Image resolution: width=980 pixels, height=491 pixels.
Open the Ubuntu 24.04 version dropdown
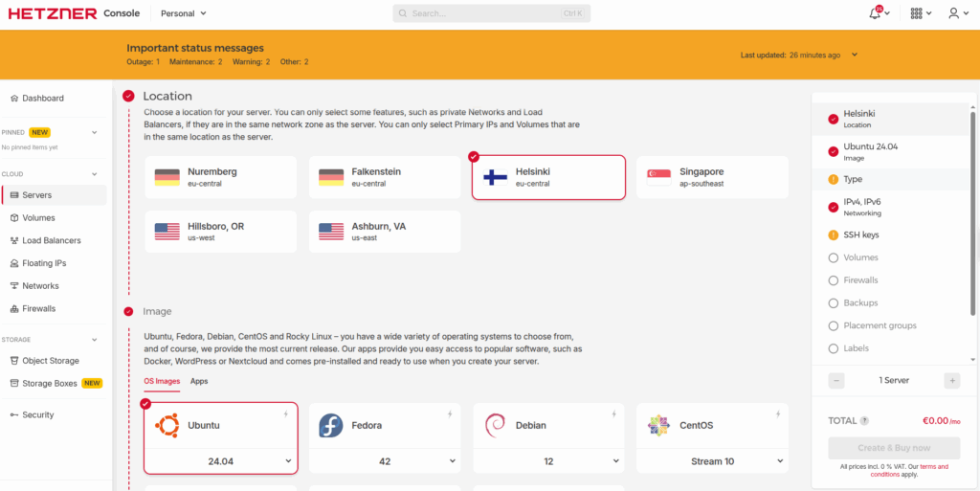click(x=221, y=461)
